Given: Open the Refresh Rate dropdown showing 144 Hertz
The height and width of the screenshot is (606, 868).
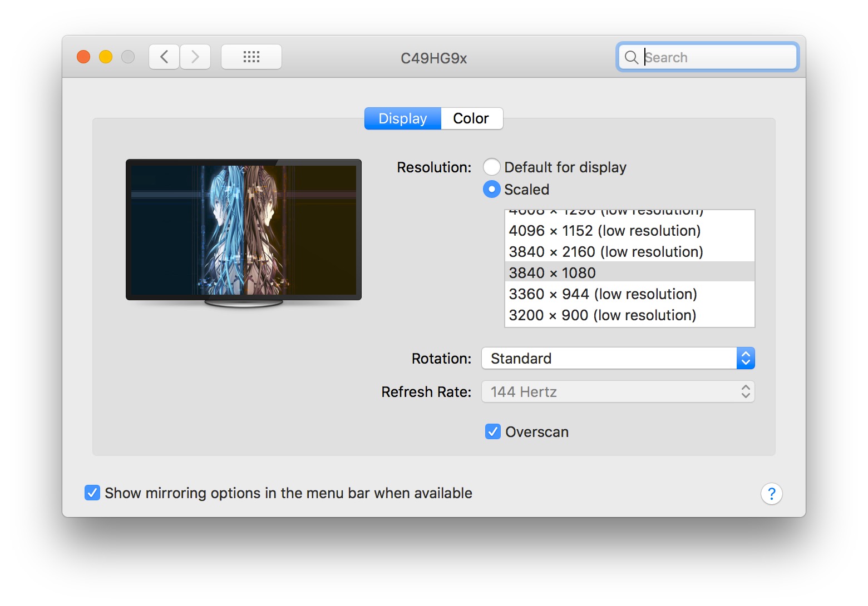Looking at the screenshot, I should [618, 392].
